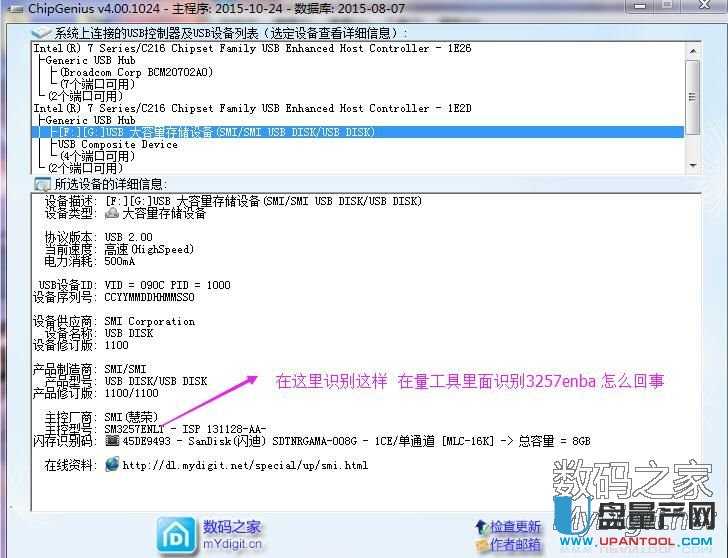Image resolution: width=728 pixels, height=558 pixels.
Task: Click the storage device icon beside 设备类型
Action: (x=112, y=213)
